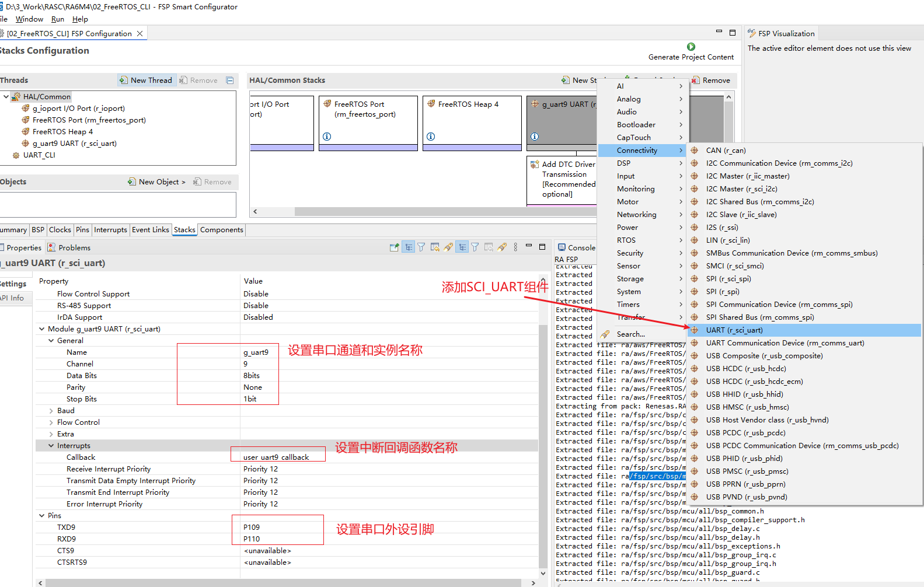Click the Problems tab icon
Viewport: 924px width, 587px height.
click(51, 247)
